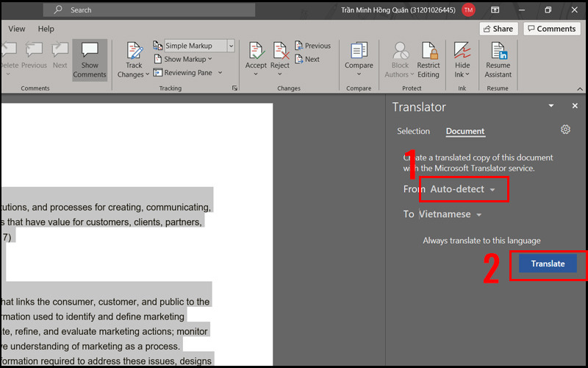Viewport: 588px width, 368px height.
Task: Click the Restrict Editing icon
Action: [x=429, y=59]
